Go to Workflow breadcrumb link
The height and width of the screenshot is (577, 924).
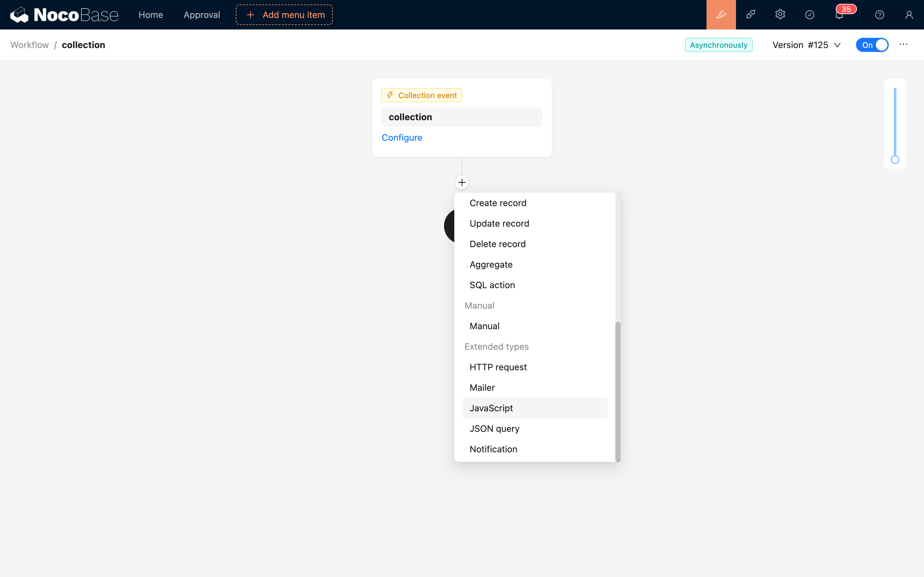[30, 45]
